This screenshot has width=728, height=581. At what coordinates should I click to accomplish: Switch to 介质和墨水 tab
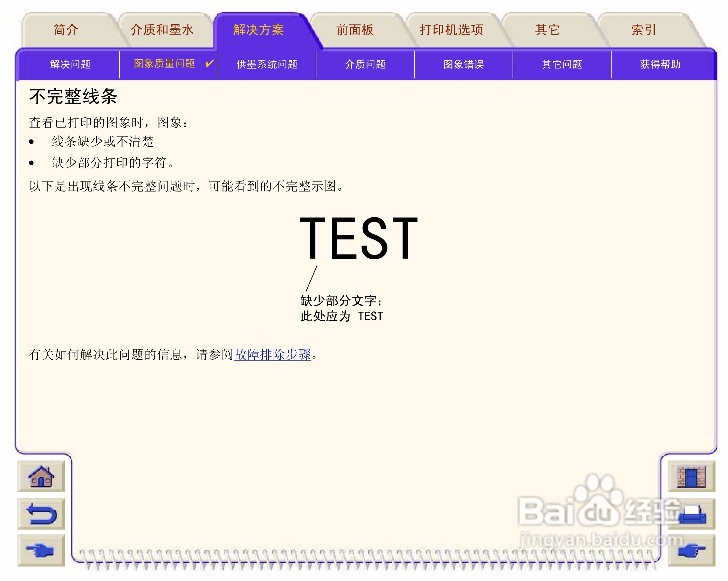[162, 30]
